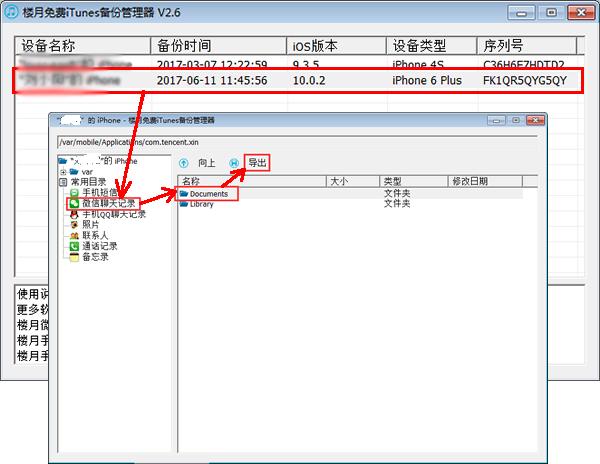This screenshot has height=464, width=600.
Task: Click the iPhone 6 Plus device type cell
Action: pyautogui.click(x=427, y=81)
